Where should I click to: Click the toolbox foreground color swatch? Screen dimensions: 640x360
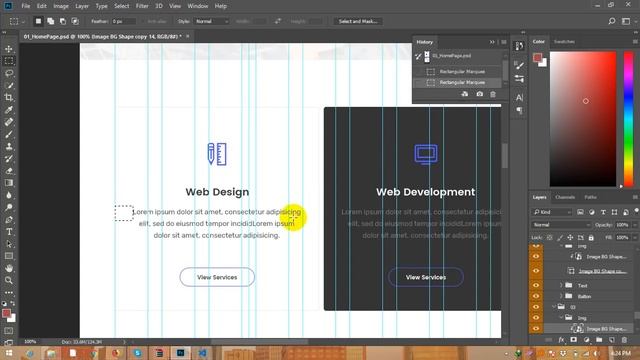pos(6,313)
